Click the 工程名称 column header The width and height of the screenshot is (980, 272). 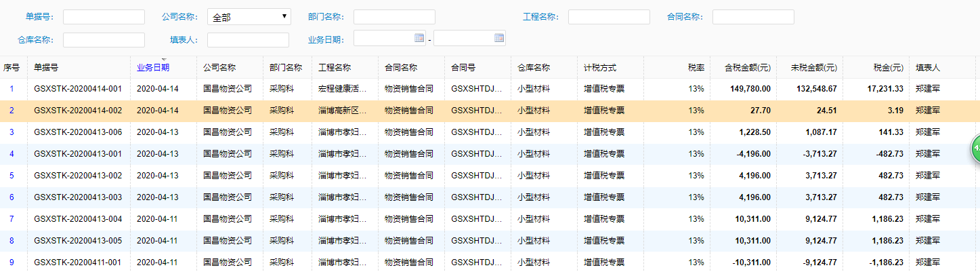335,68
